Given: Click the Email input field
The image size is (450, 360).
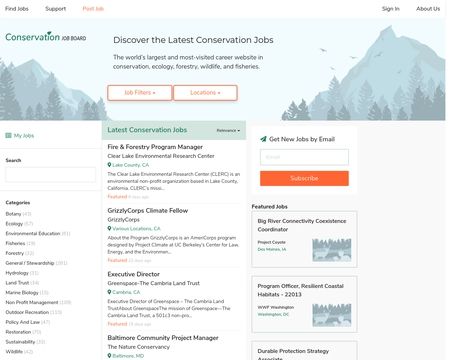Looking at the screenshot, I should (304, 157).
